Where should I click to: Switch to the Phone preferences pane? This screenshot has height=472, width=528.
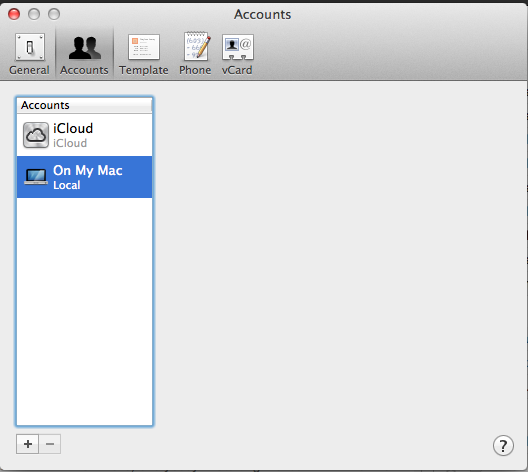[x=195, y=54]
